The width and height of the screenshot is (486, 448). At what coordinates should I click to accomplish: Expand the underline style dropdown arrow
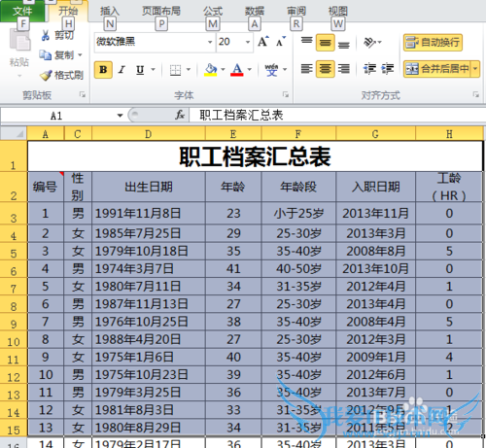pos(153,70)
